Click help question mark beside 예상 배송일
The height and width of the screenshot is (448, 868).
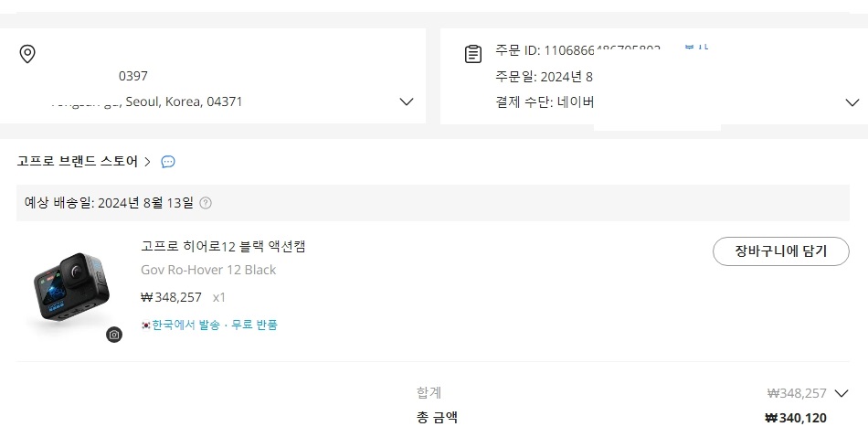pyautogui.click(x=206, y=203)
